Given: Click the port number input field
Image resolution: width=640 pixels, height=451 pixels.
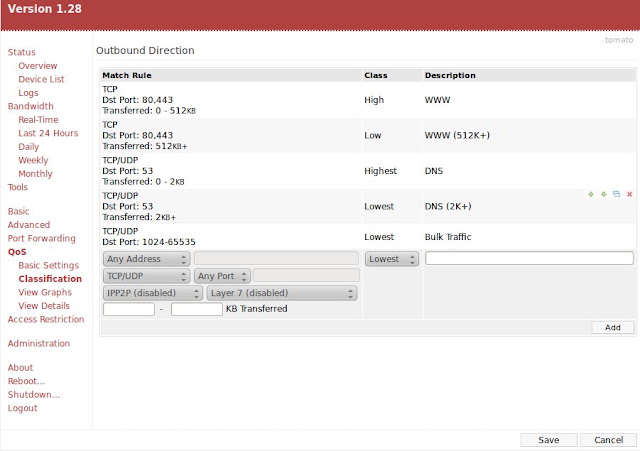Looking at the screenshot, I should pyautogui.click(x=306, y=275).
